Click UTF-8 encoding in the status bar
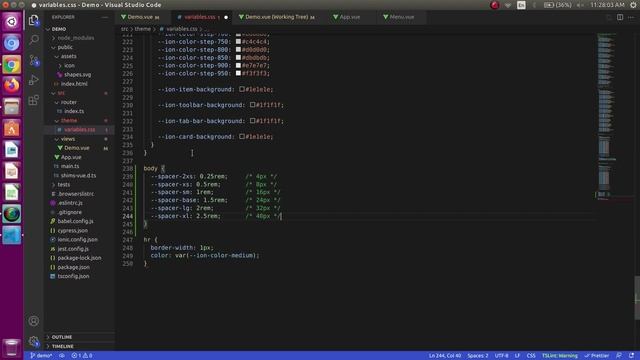 pyautogui.click(x=502, y=356)
